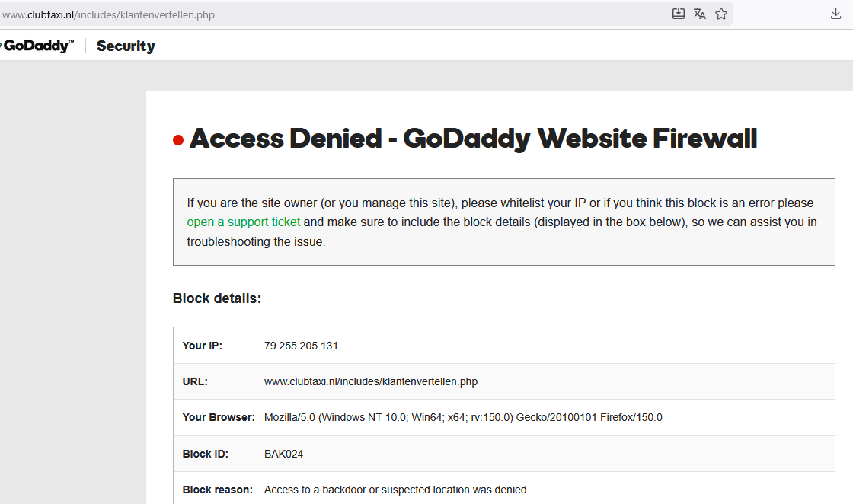This screenshot has height=504, width=853.
Task: Click the "Block ID:" row label
Action: point(206,454)
